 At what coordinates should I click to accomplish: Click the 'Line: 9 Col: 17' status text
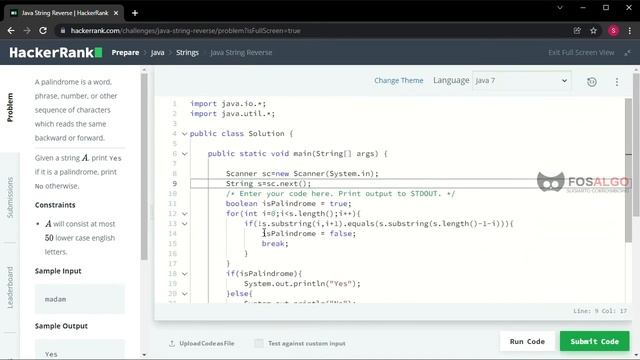point(600,311)
